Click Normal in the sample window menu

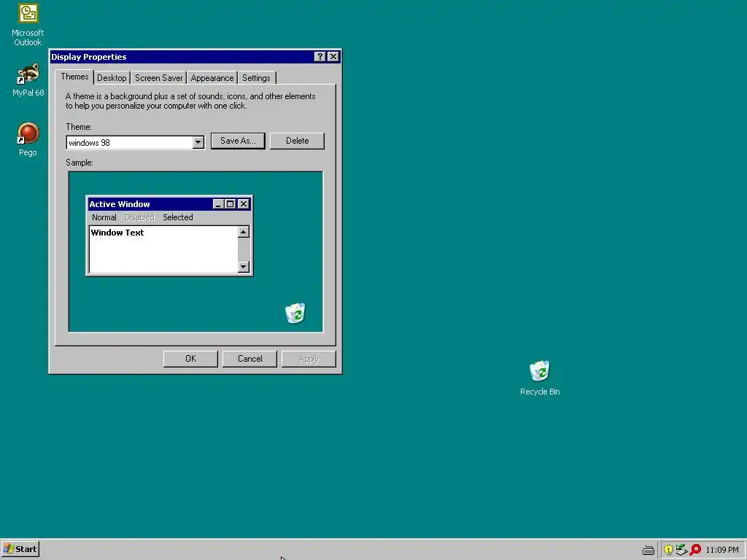(104, 217)
